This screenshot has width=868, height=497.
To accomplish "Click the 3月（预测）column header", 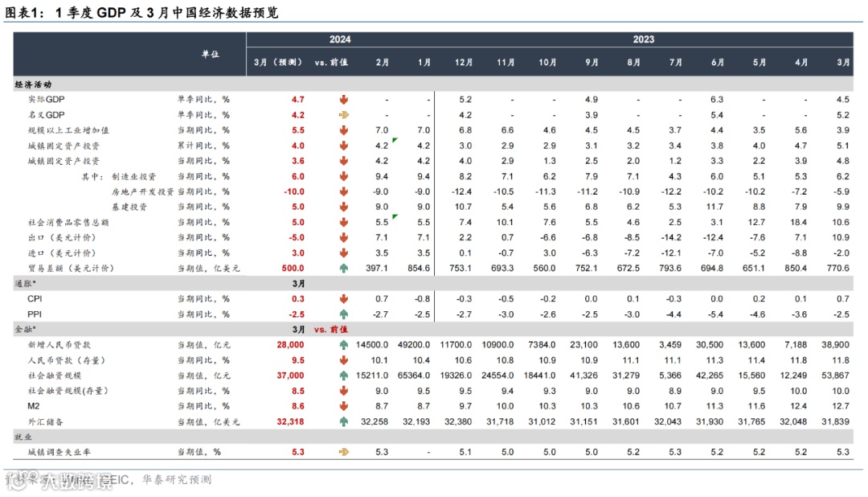I will (278, 63).
